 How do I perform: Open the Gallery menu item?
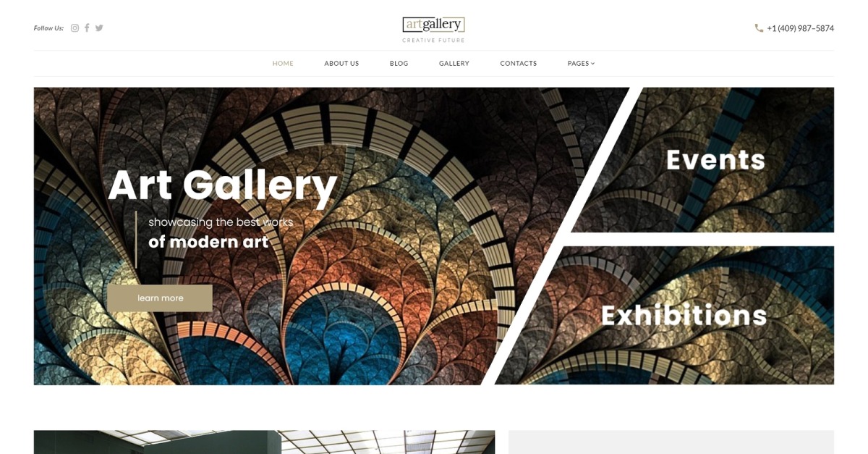pos(454,64)
